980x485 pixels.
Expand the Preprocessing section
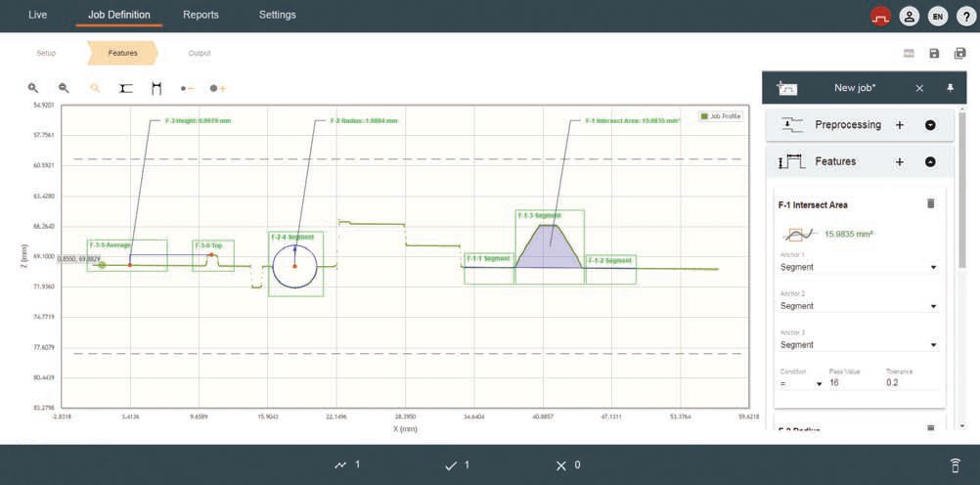(930, 125)
